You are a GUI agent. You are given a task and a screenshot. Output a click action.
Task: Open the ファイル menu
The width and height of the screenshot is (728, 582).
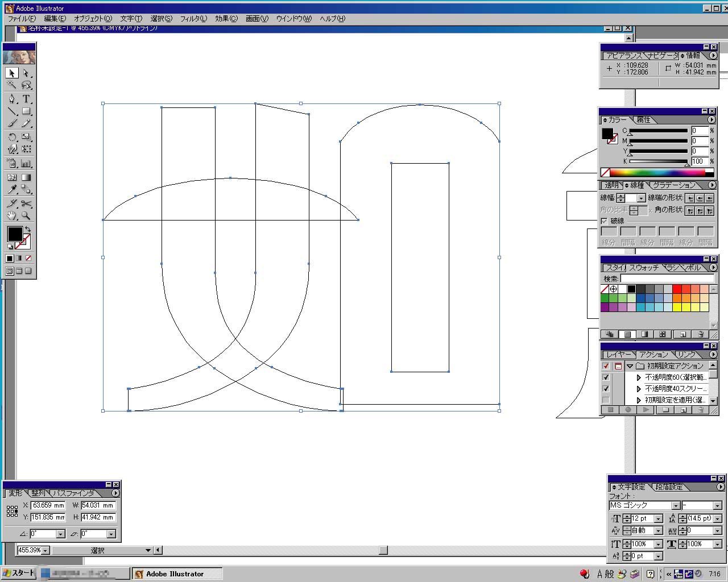pos(22,19)
